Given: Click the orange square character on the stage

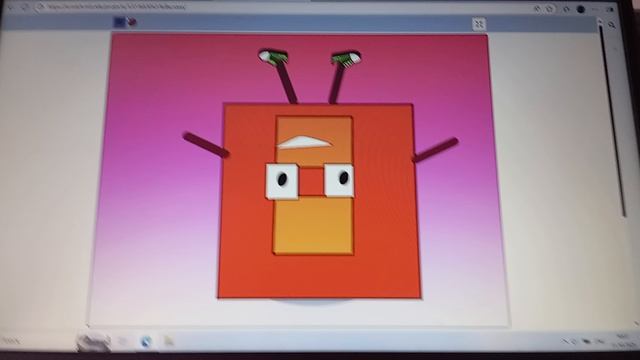Looking at the screenshot, I should [x=319, y=201].
